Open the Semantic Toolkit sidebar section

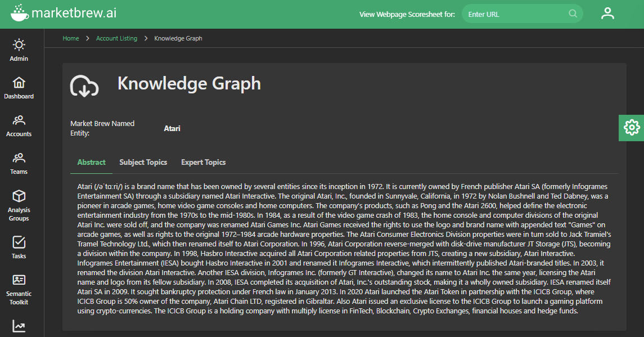pos(19,289)
